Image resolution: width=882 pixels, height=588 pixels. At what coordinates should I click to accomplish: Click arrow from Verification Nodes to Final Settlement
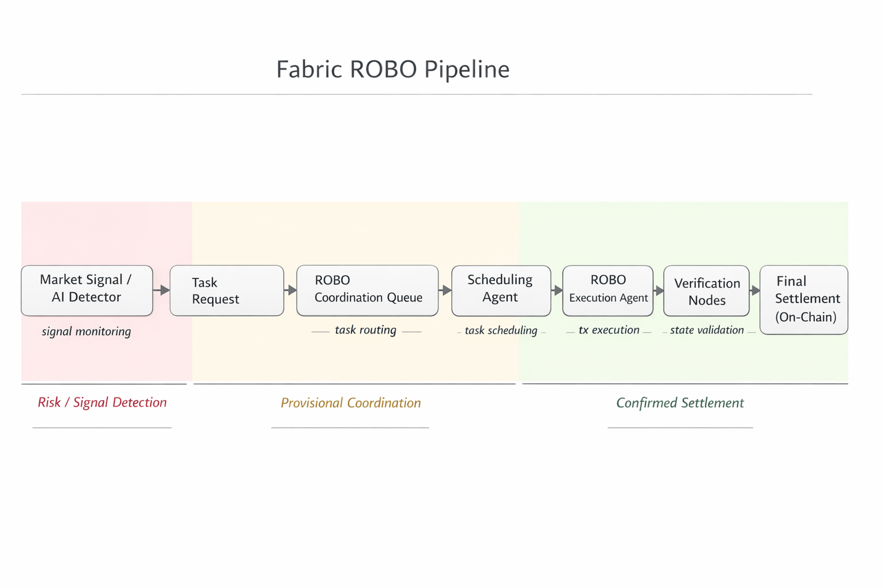(755, 291)
